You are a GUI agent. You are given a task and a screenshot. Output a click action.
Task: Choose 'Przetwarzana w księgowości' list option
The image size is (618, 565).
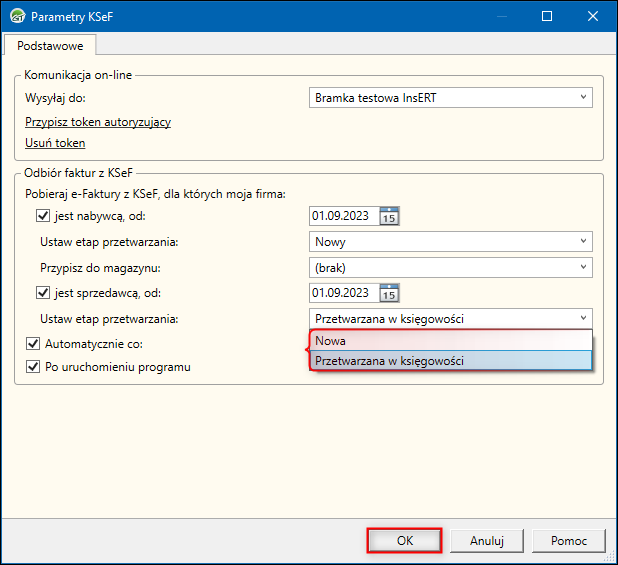click(x=450, y=361)
